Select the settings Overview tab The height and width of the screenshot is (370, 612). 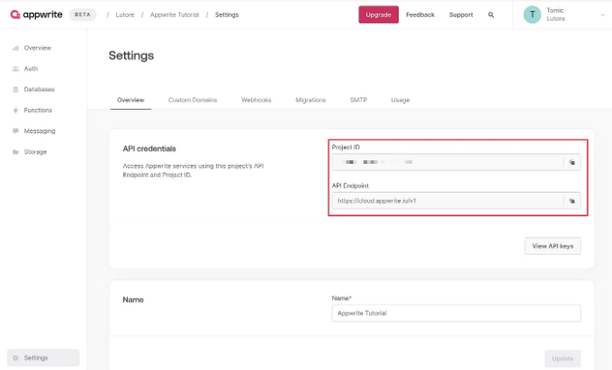click(x=130, y=100)
